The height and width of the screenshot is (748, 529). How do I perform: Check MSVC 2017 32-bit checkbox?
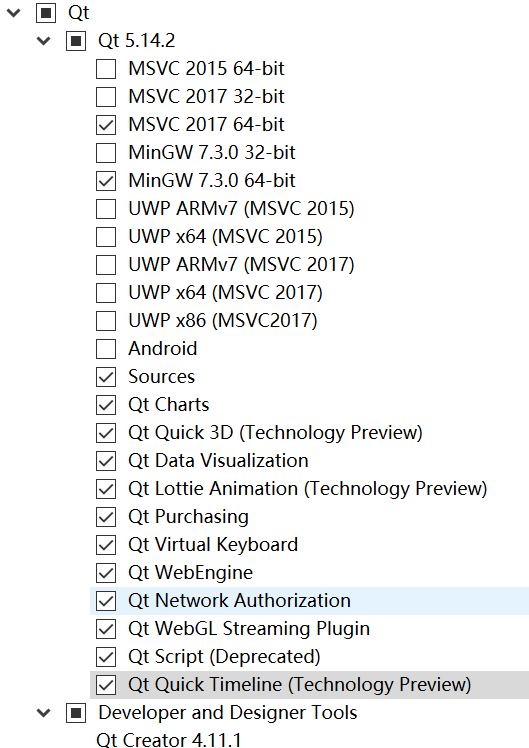coord(106,97)
